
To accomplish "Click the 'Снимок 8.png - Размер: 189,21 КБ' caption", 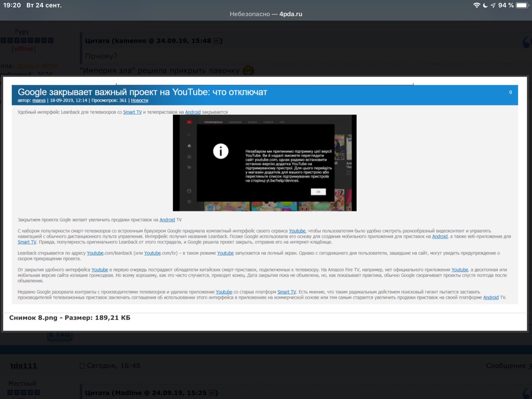I will point(70,318).
